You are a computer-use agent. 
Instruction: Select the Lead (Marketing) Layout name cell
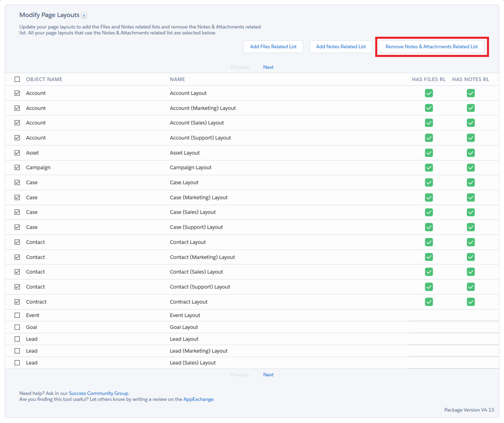pos(199,351)
